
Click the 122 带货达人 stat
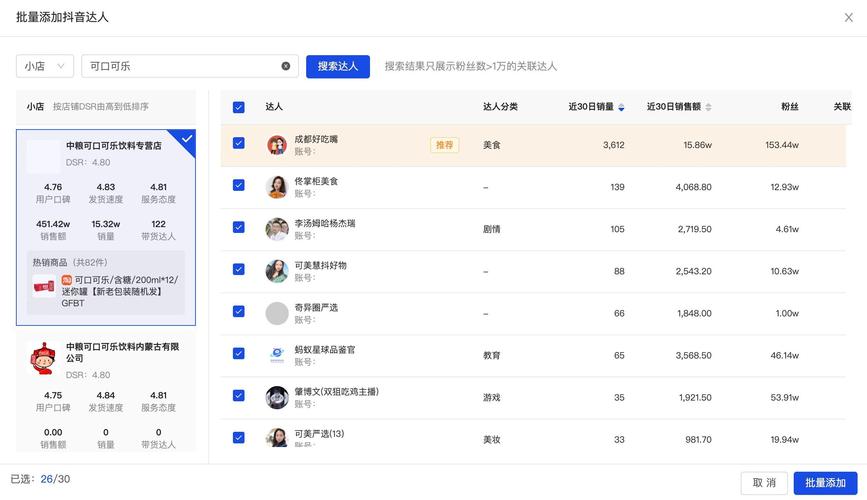[x=158, y=230]
